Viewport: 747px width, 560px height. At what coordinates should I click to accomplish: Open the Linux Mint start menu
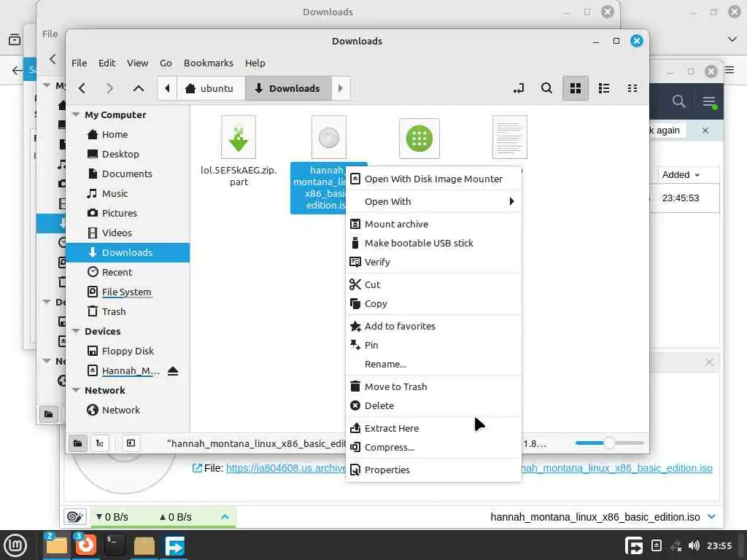(16, 545)
